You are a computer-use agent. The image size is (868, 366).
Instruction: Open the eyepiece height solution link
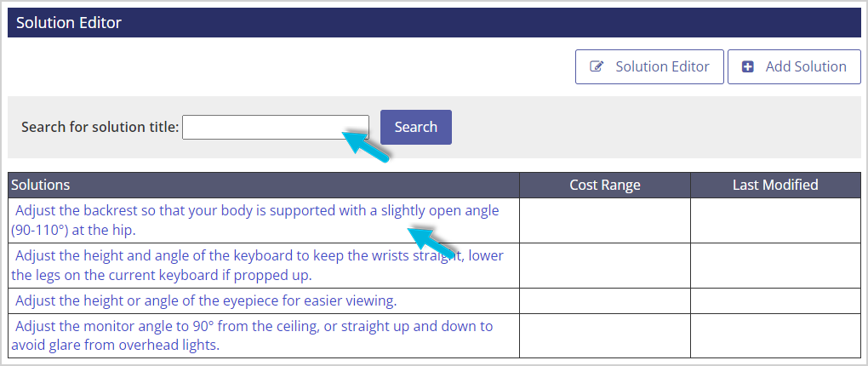pos(206,301)
